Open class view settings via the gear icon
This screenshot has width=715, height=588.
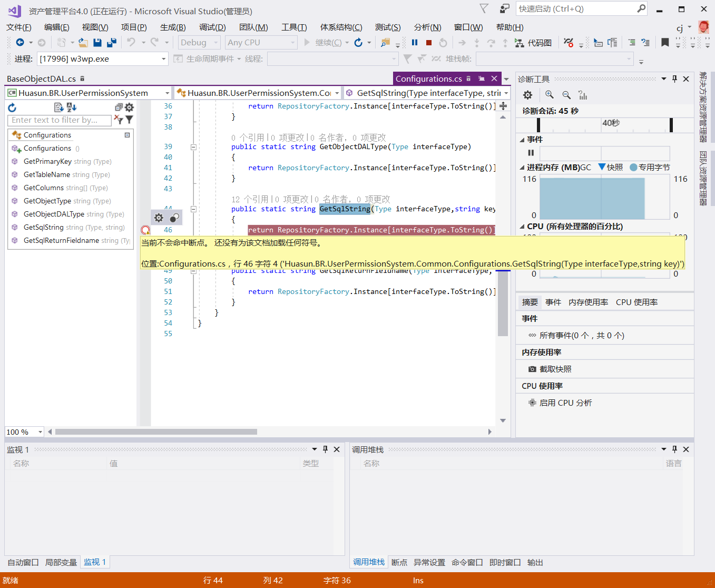click(x=129, y=107)
